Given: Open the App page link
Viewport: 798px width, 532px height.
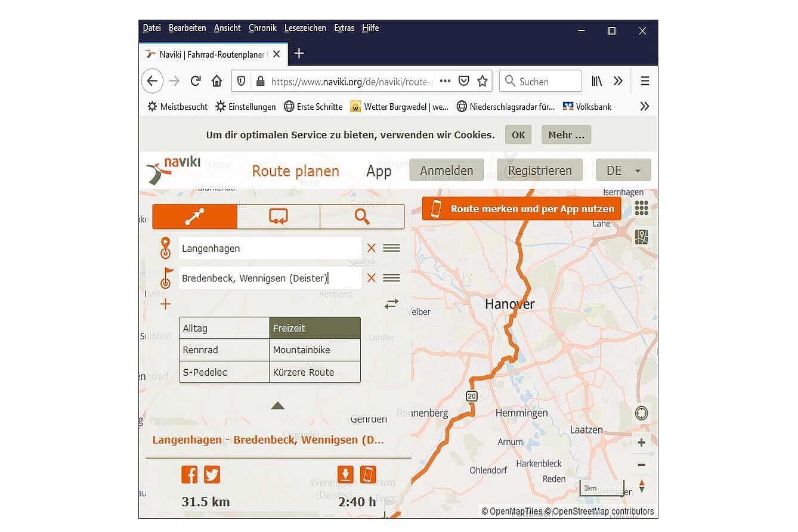Looking at the screenshot, I should [379, 172].
